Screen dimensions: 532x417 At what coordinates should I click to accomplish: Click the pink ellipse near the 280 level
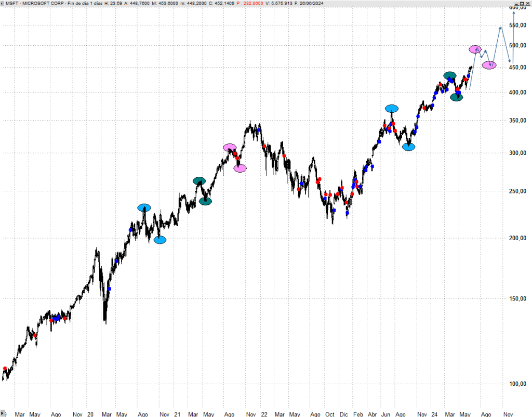240,168
